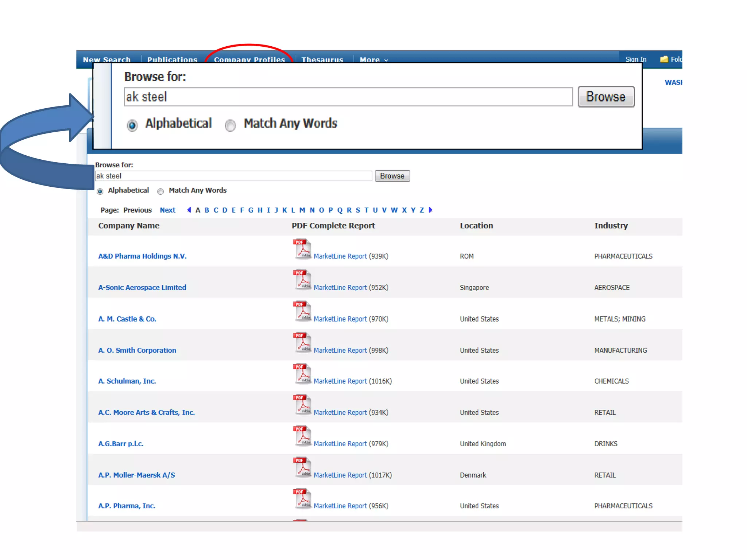The image size is (747, 560).
Task: Open the PDF icon for A-Sonic Aerospace Limited
Action: [x=302, y=280]
